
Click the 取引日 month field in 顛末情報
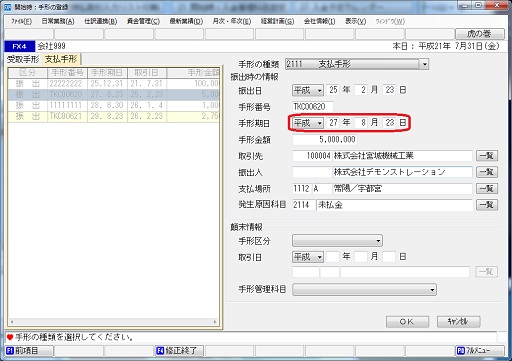(361, 257)
